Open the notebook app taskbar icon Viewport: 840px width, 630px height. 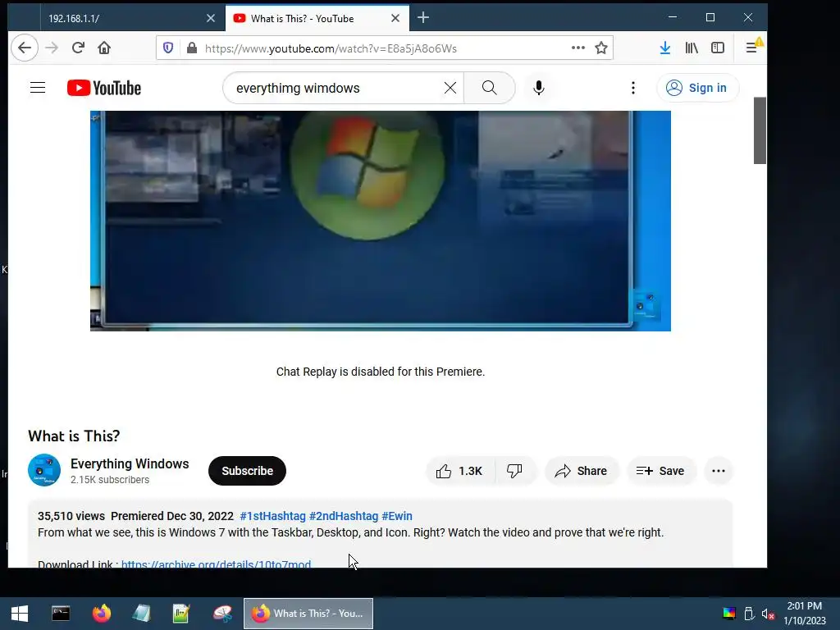coord(141,614)
